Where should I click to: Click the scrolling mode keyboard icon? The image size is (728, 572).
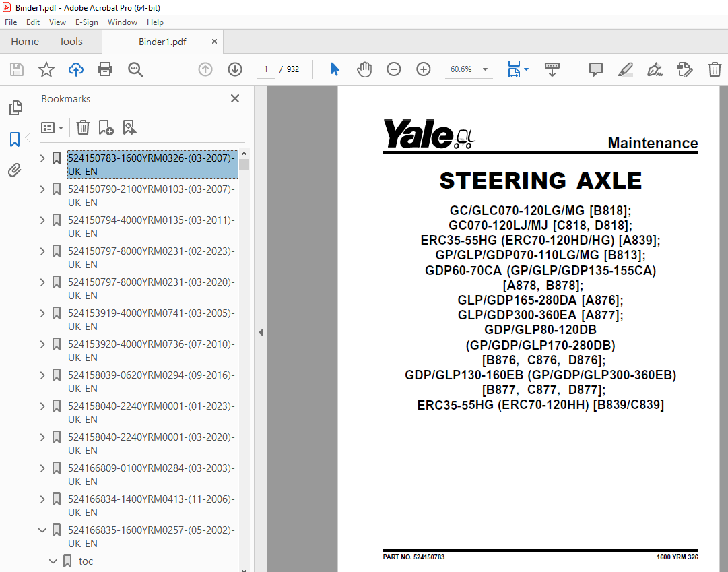(552, 69)
